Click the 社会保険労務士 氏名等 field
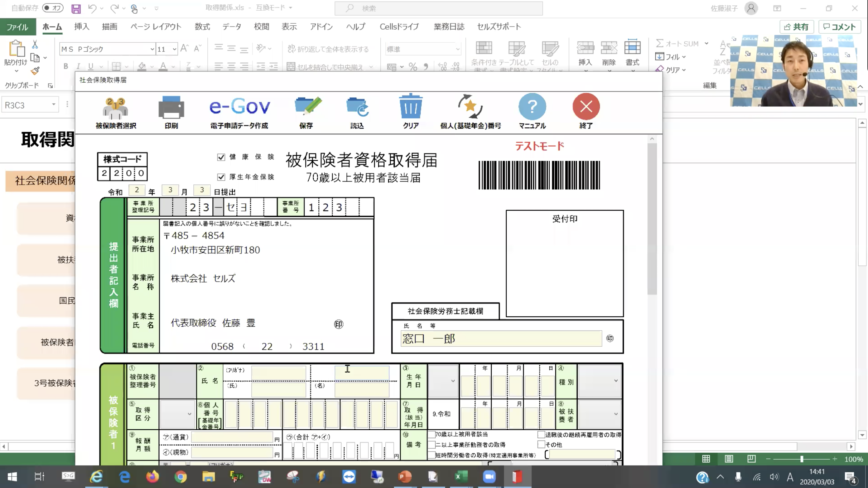 point(501,339)
